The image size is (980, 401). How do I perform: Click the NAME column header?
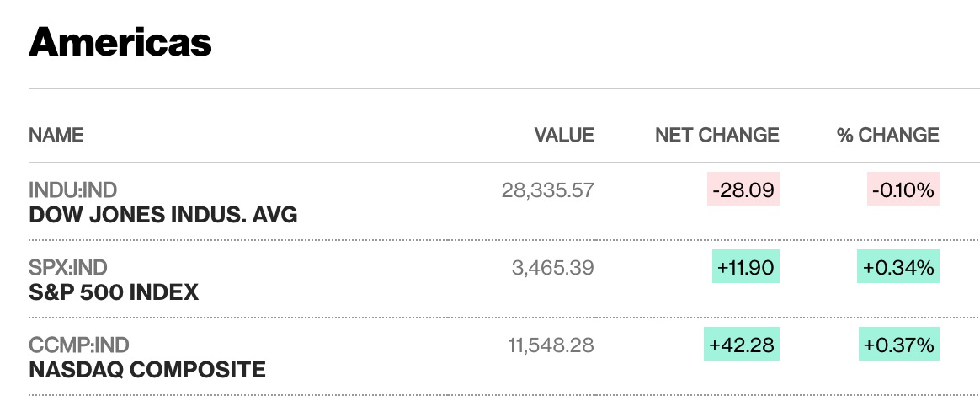tap(56, 135)
